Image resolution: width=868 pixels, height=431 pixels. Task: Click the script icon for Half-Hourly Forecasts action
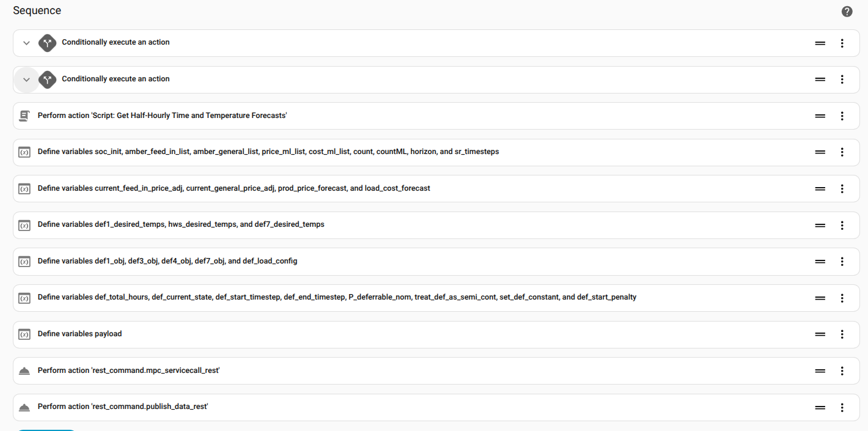click(x=24, y=116)
